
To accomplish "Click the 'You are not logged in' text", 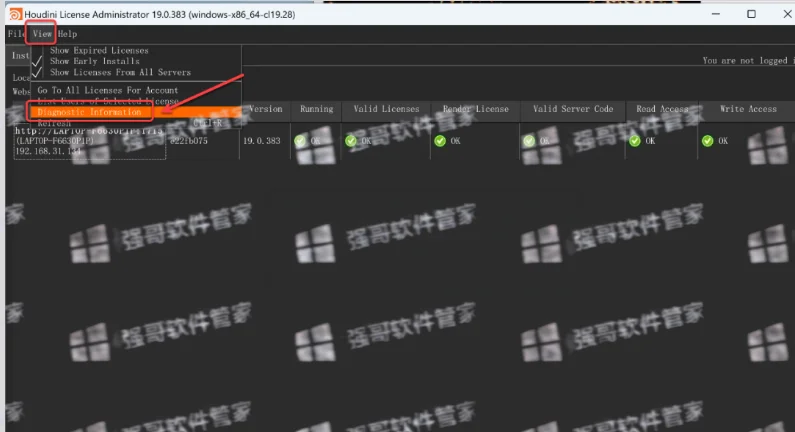I will 748,60.
